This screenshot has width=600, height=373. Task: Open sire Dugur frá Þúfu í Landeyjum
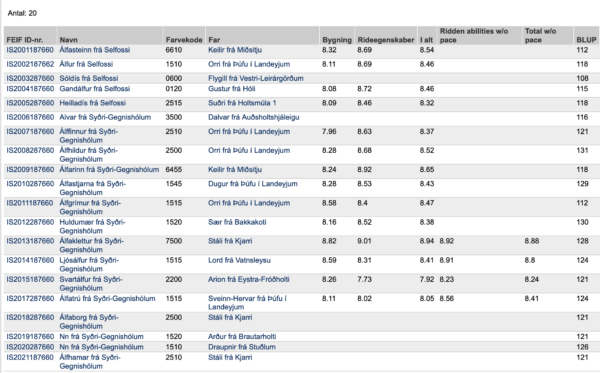(x=253, y=184)
